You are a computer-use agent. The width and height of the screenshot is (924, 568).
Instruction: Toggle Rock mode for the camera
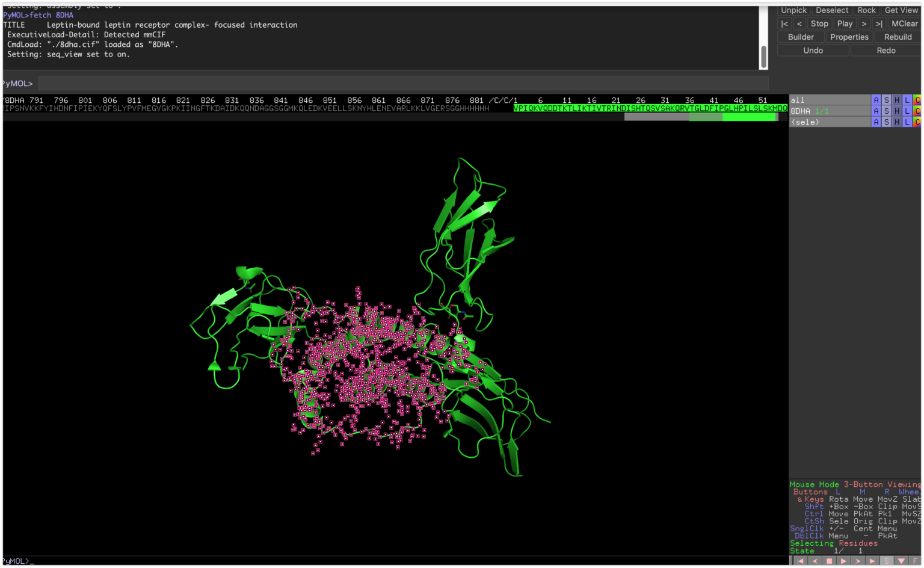[866, 10]
